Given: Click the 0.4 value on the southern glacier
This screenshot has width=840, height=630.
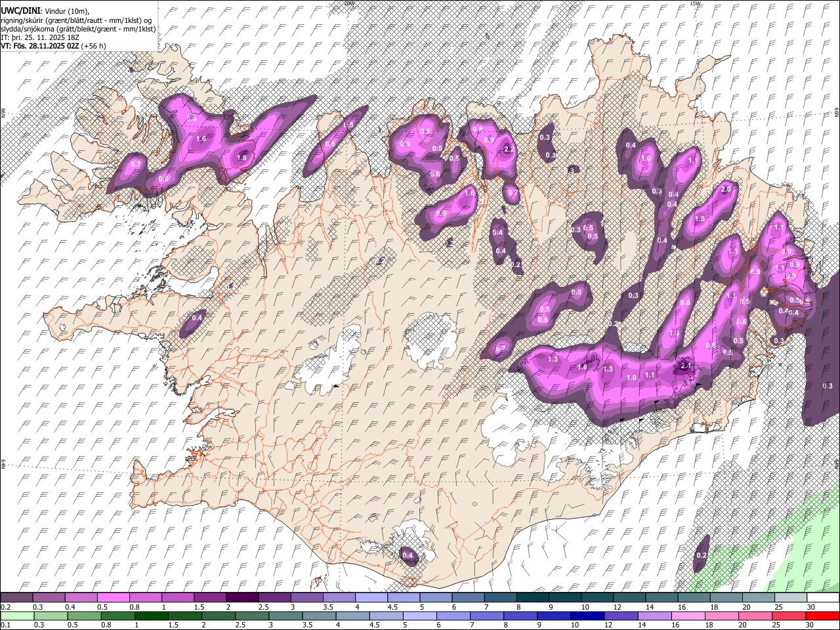Looking at the screenshot, I should [408, 556].
